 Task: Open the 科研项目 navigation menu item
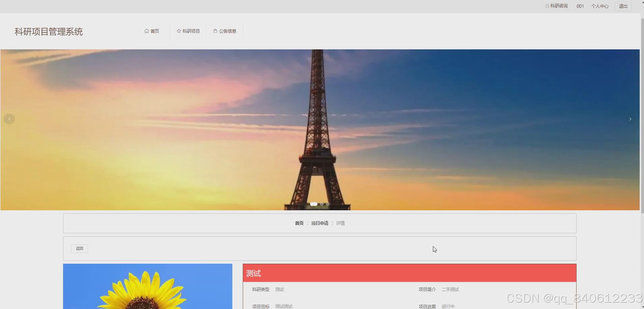pyautogui.click(x=188, y=31)
